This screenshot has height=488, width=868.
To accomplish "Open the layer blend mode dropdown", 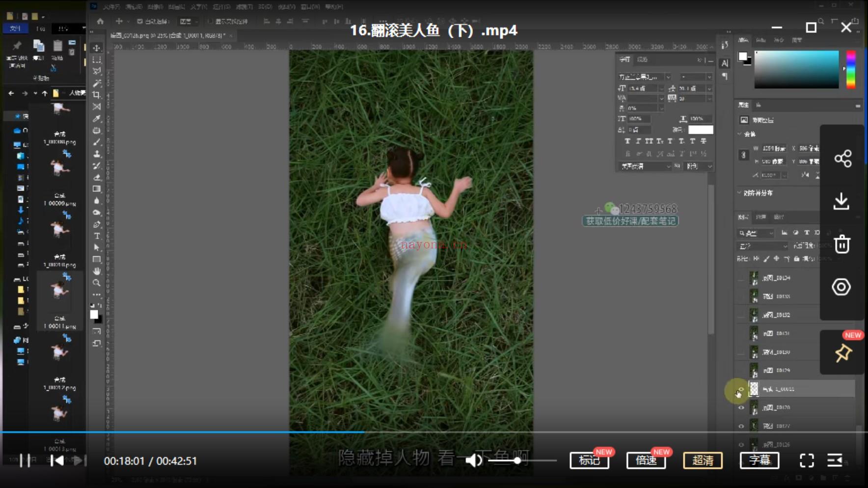I will click(x=762, y=246).
